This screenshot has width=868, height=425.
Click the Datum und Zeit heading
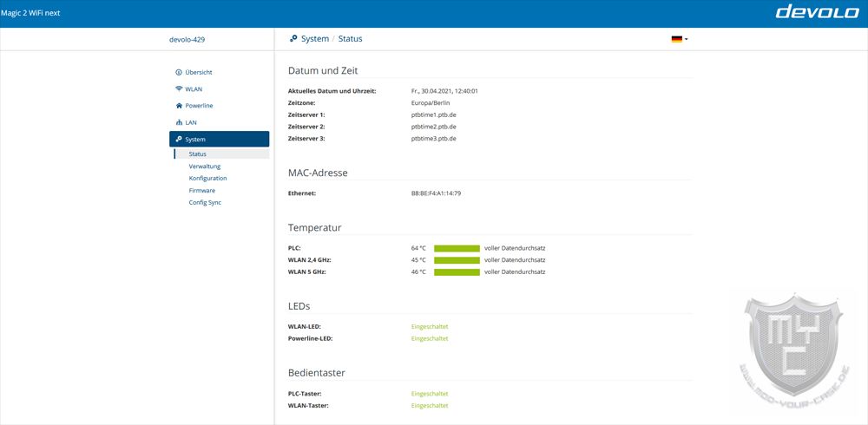(x=323, y=71)
